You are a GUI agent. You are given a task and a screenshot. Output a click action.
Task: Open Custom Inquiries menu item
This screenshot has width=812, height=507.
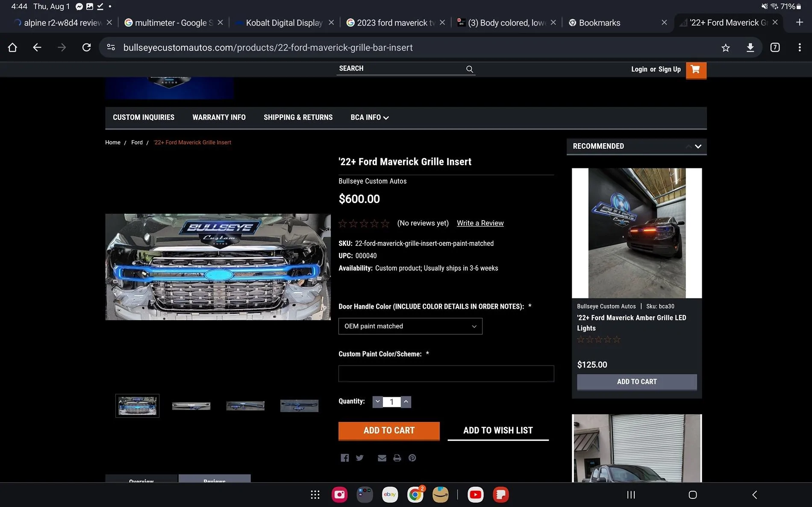point(144,118)
